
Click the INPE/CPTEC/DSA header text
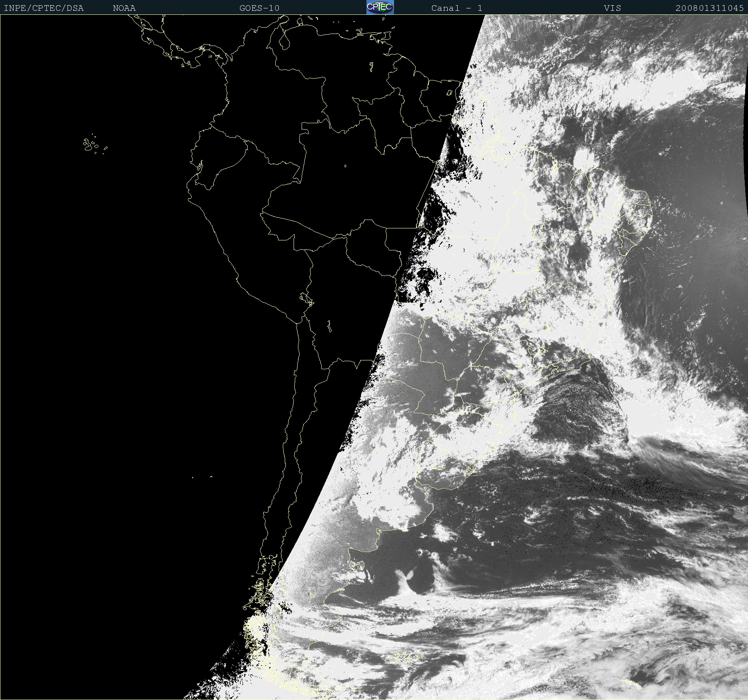click(44, 8)
